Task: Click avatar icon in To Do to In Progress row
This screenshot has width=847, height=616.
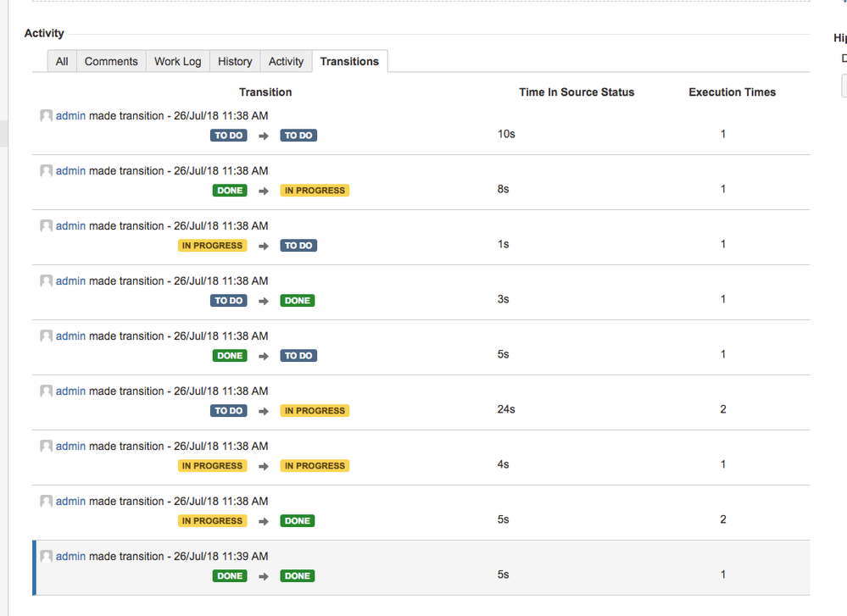Action: 46,391
